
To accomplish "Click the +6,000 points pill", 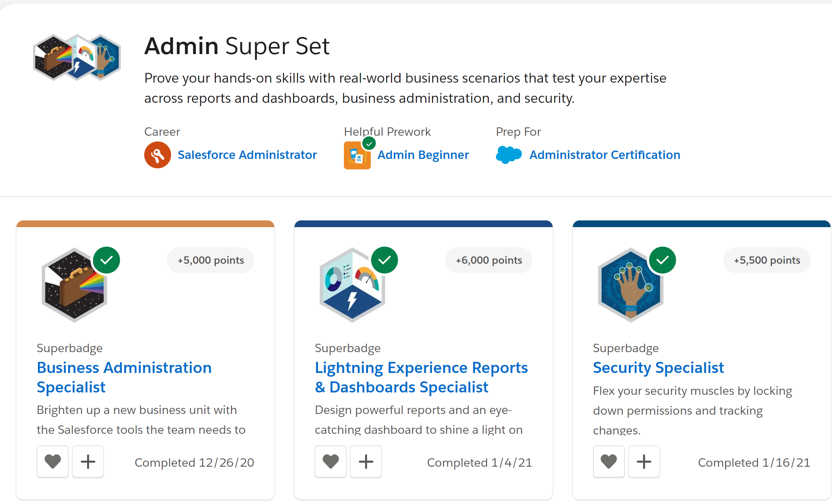I will [x=488, y=260].
